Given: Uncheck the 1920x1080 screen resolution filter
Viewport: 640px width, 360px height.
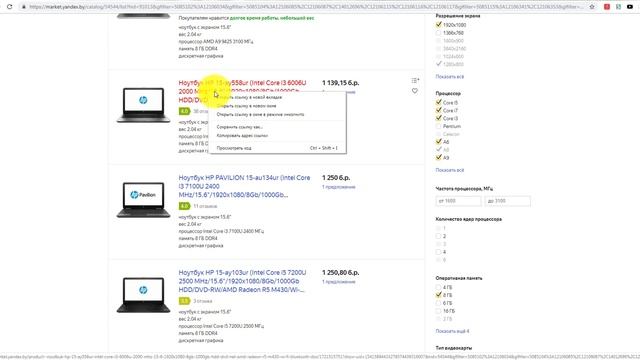Looking at the screenshot, I should click(x=439, y=24).
